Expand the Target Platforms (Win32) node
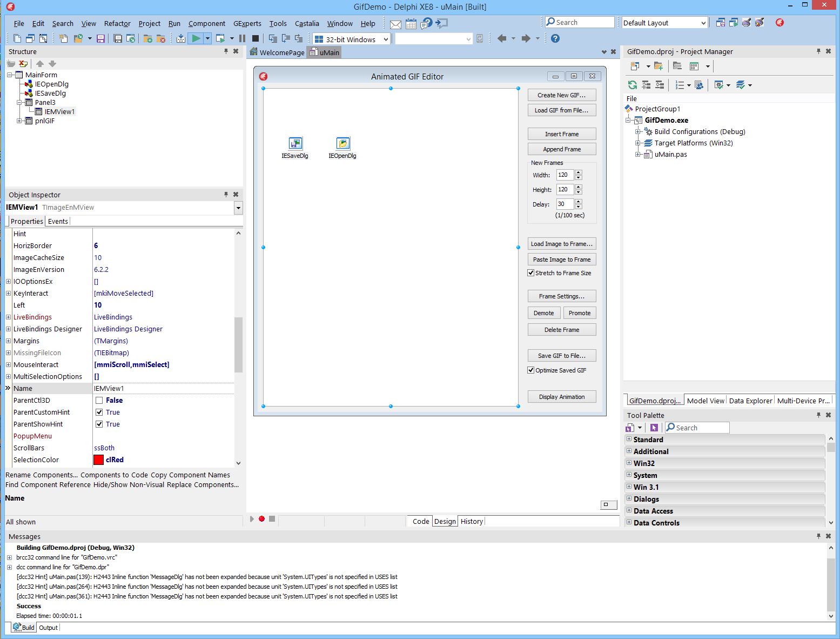The width and height of the screenshot is (840, 639). tap(638, 143)
